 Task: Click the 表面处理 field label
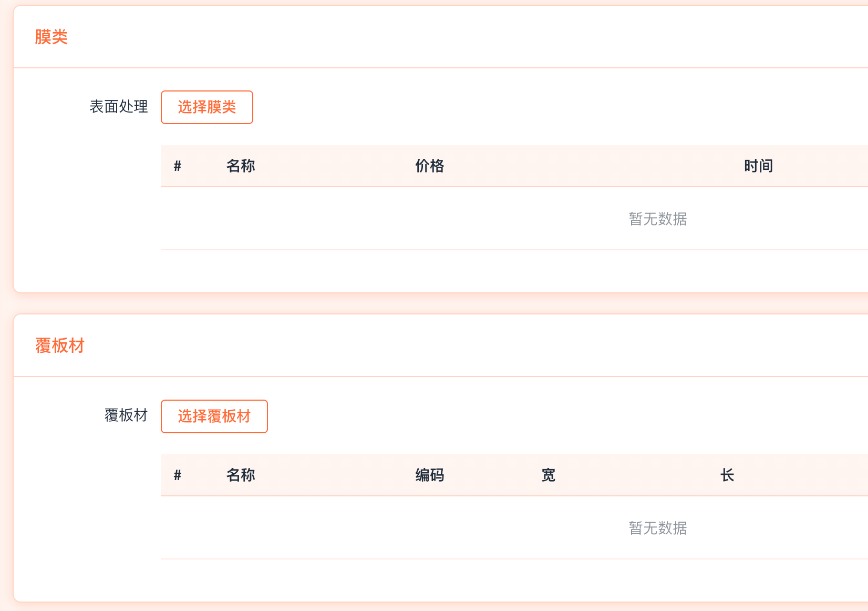[119, 107]
